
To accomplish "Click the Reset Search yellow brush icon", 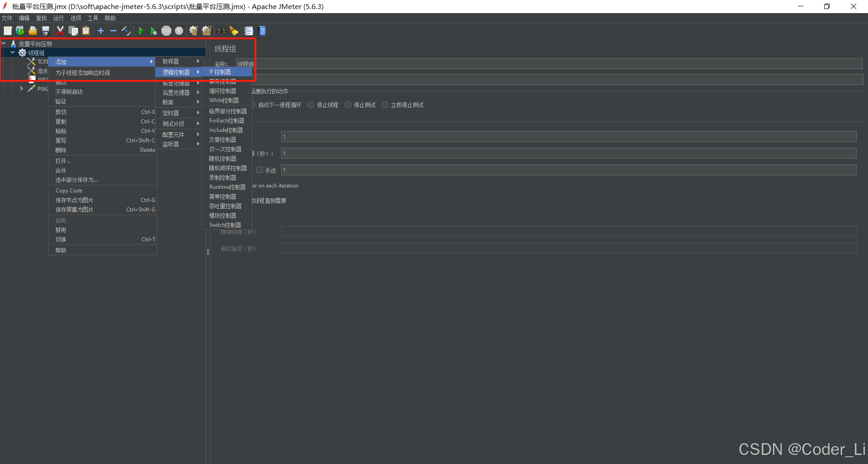I will [x=234, y=31].
